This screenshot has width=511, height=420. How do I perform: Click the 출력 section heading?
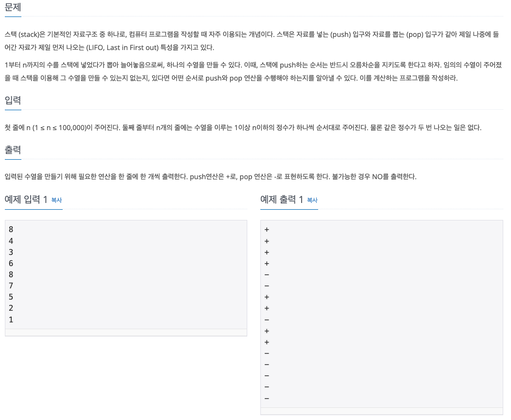13,150
